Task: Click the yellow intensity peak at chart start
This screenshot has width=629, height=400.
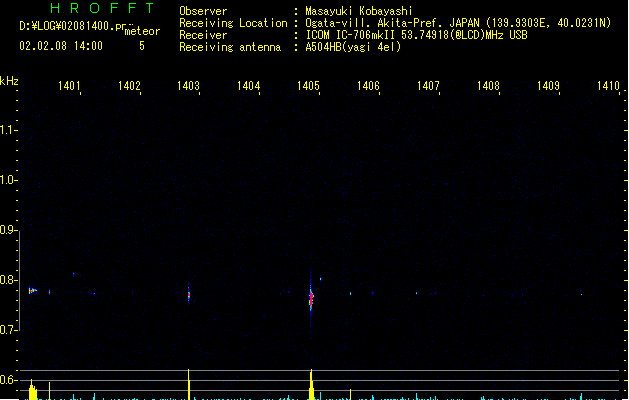Action: (x=32, y=390)
